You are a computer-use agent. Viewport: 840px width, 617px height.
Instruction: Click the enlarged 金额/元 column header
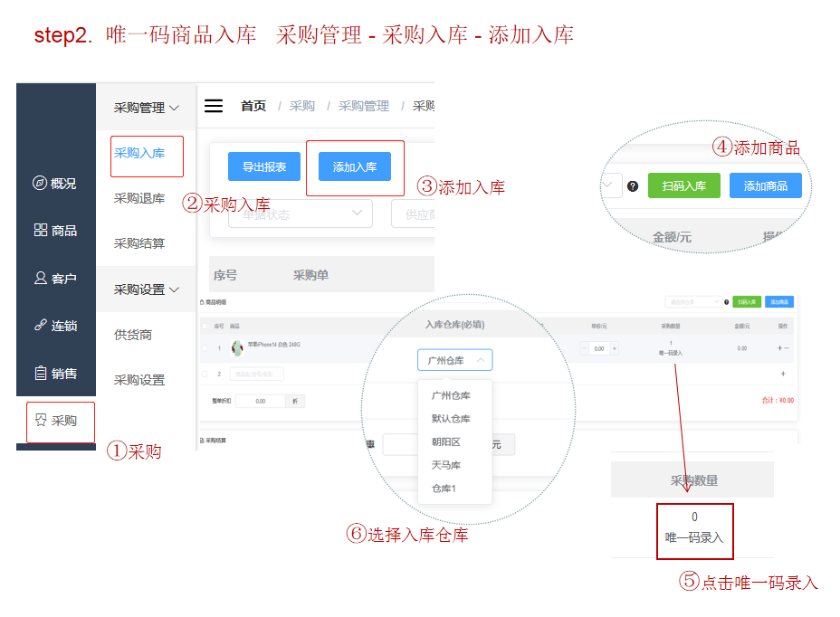(x=672, y=237)
